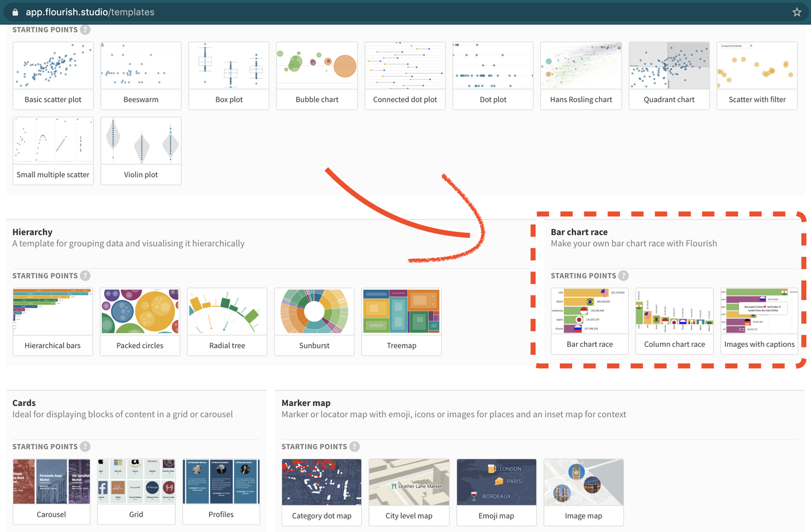Viewport: 811px width, 532px height.
Task: Click "Marker or locator map with emoji" description
Action: click(454, 414)
